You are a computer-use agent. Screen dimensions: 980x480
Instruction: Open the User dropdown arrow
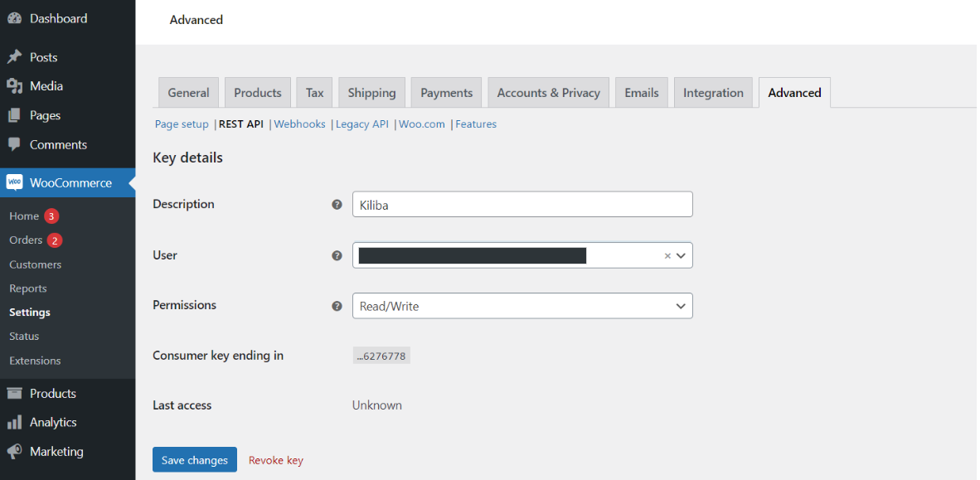[681, 255]
